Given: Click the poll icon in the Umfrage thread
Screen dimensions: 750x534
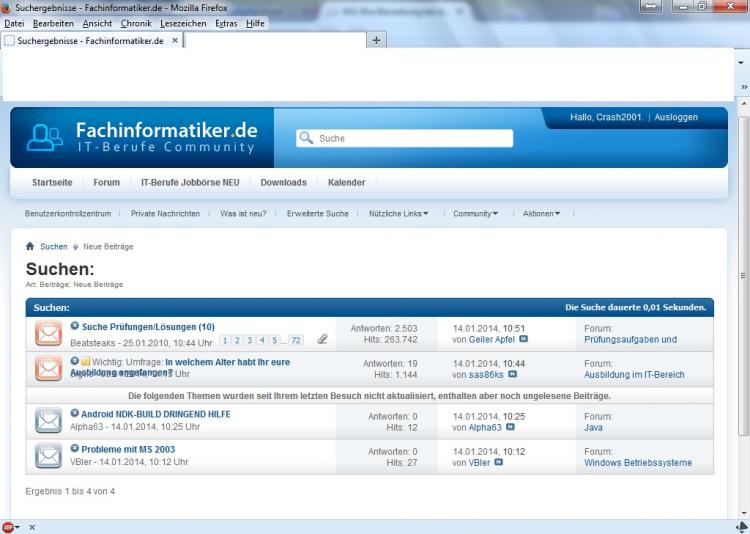Looking at the screenshot, I should point(86,361).
